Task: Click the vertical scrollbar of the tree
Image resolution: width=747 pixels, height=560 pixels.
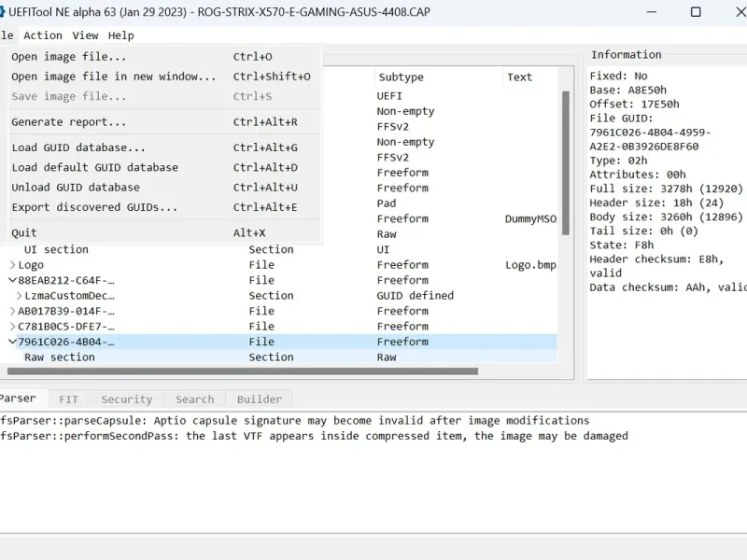Action: (566, 163)
